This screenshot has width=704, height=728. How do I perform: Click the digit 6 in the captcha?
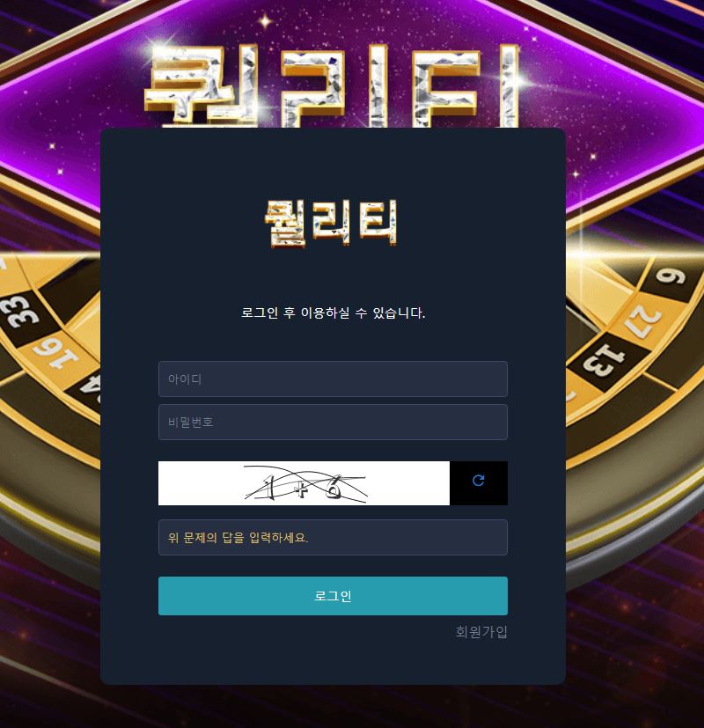pyautogui.click(x=333, y=486)
